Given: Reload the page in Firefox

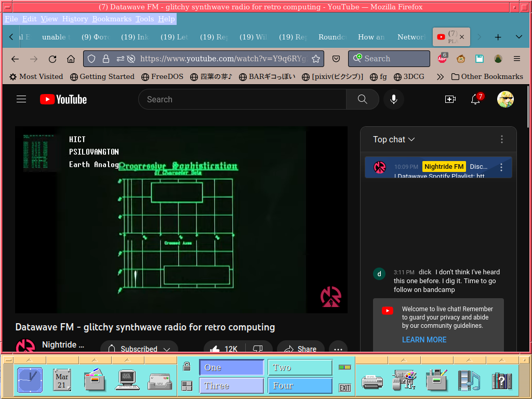Looking at the screenshot, I should [52, 59].
